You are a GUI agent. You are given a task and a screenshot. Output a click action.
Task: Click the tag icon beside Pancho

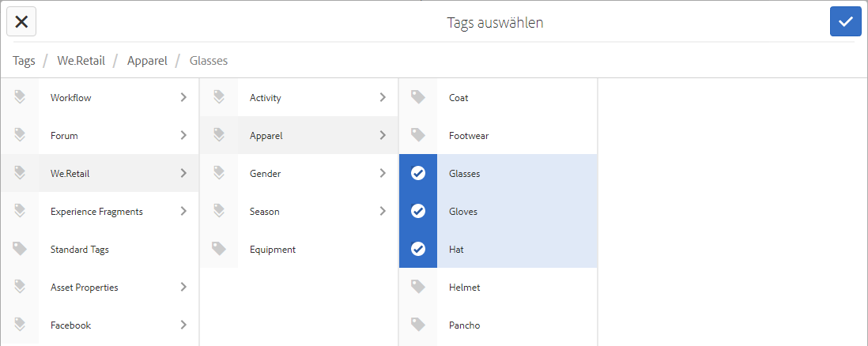[x=418, y=325]
